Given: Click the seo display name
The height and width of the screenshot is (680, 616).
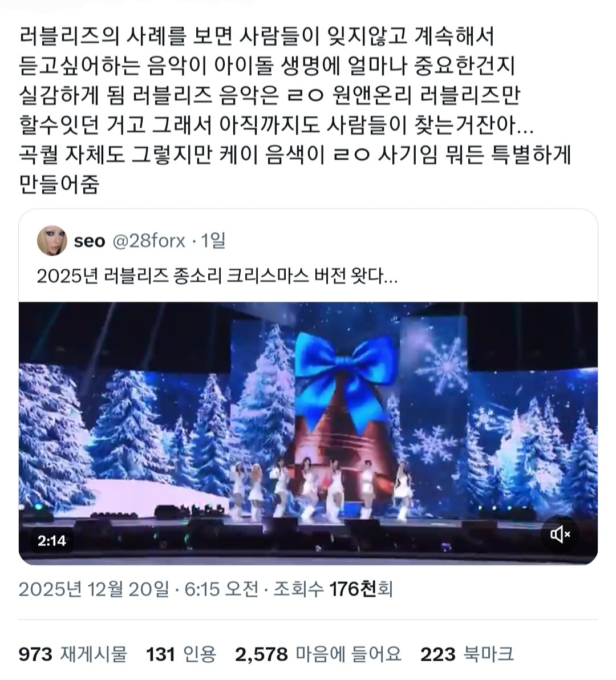Looking at the screenshot, I should (90, 241).
